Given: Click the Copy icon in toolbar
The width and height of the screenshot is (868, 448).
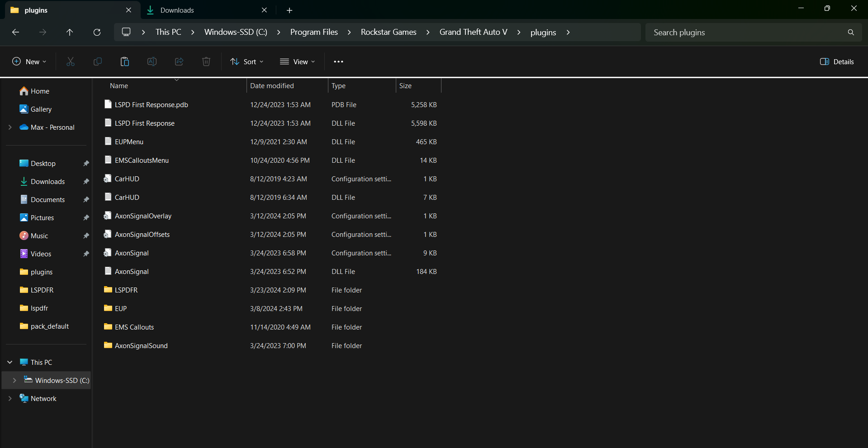Looking at the screenshot, I should [98, 62].
